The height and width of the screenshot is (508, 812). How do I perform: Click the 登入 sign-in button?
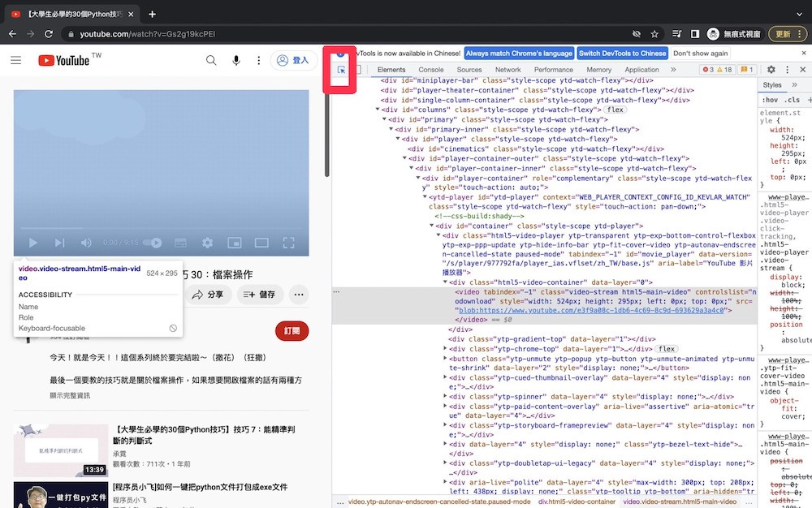[x=293, y=60]
